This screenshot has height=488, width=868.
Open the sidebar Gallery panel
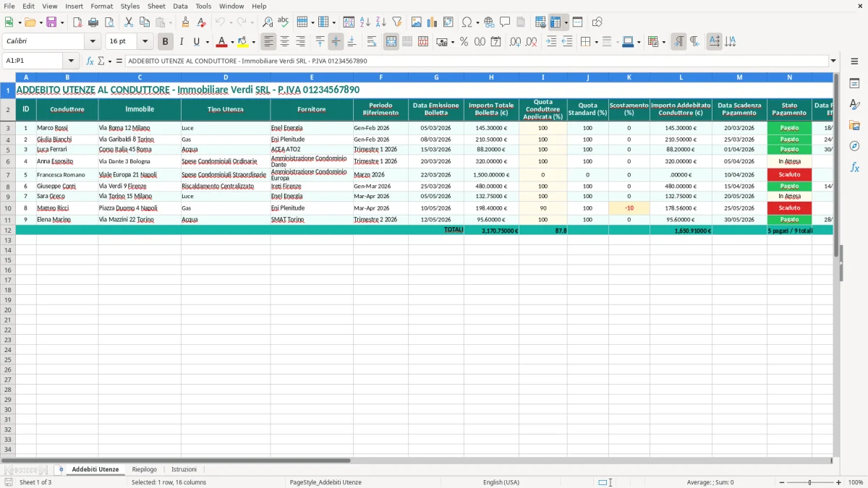[854, 125]
